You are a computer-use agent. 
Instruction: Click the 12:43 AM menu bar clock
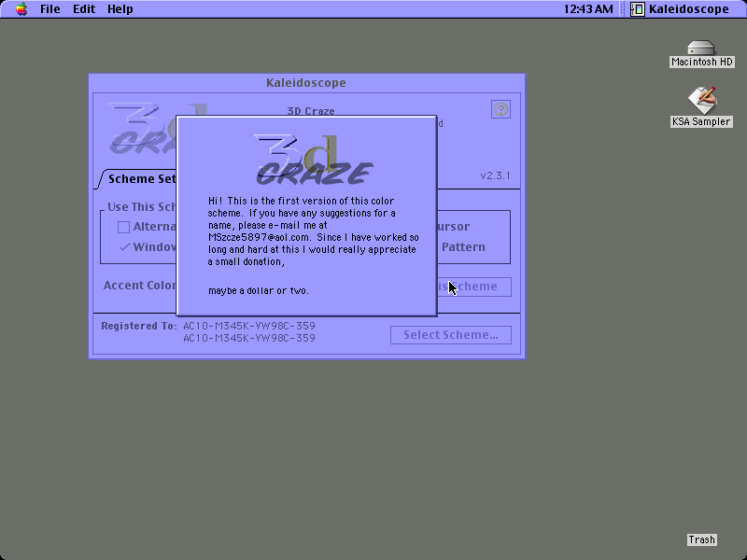pos(588,9)
